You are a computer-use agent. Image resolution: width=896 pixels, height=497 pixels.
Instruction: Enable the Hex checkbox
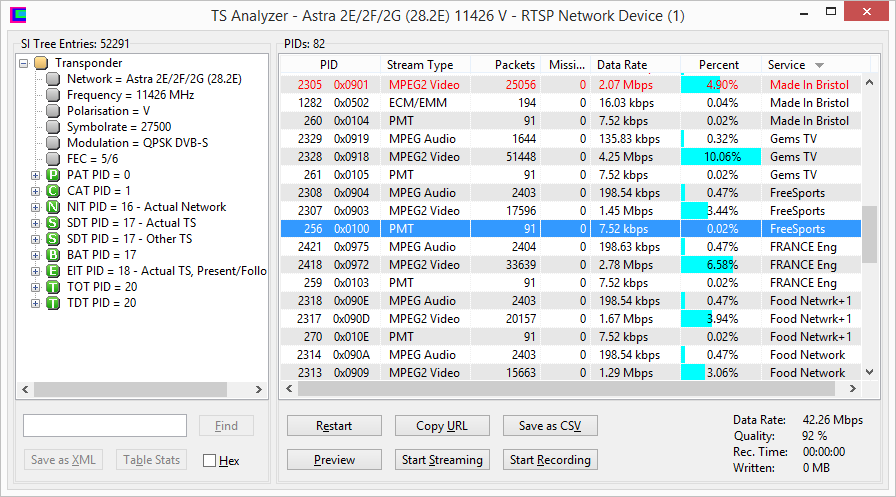(210, 460)
